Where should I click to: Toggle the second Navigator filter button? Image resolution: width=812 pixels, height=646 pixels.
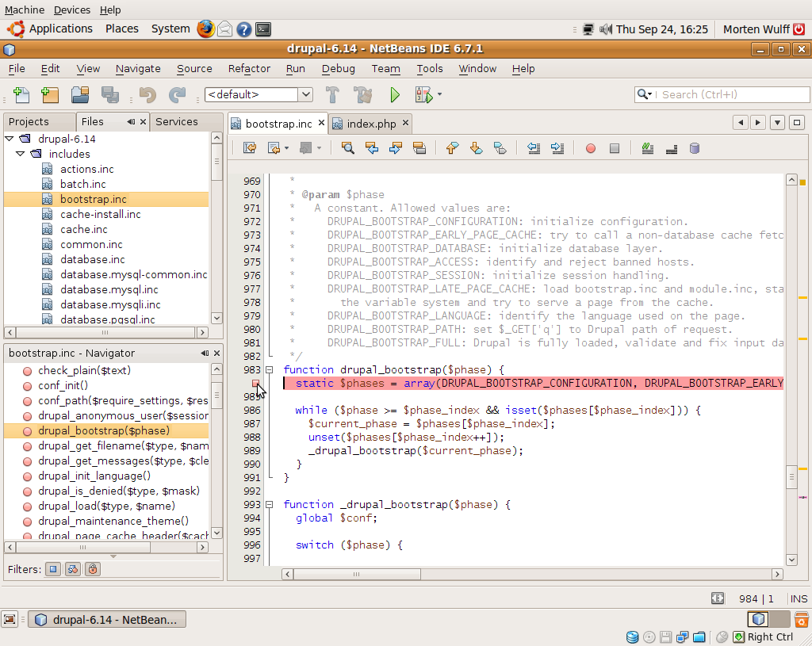[x=72, y=569]
